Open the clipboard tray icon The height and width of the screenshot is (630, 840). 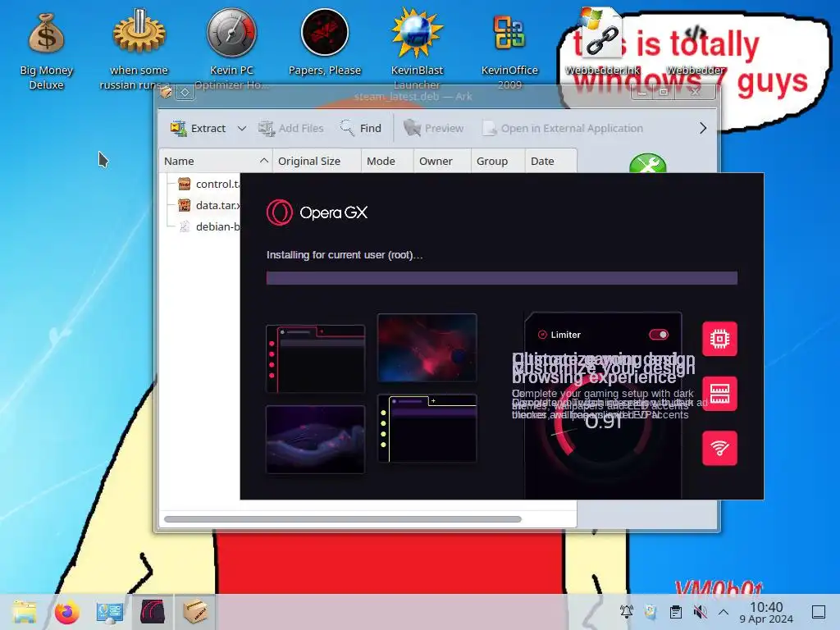(676, 611)
